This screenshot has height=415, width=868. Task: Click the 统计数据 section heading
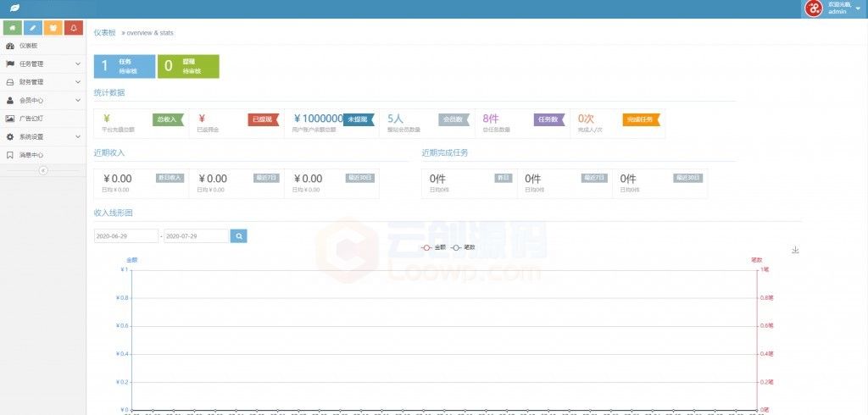click(x=109, y=92)
